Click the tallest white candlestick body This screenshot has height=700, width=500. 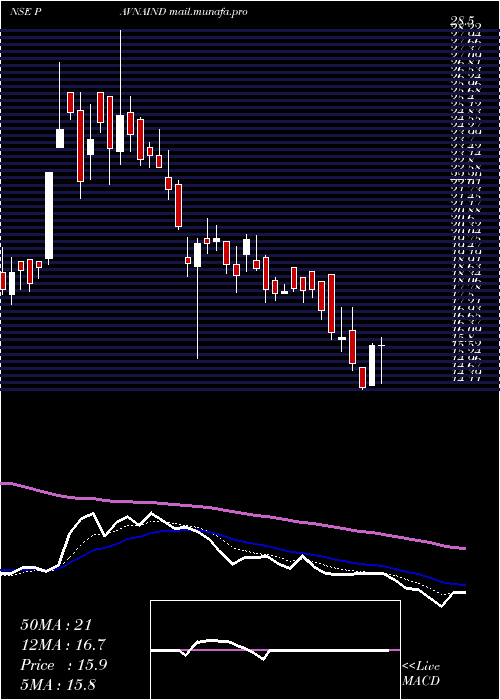tap(49, 215)
